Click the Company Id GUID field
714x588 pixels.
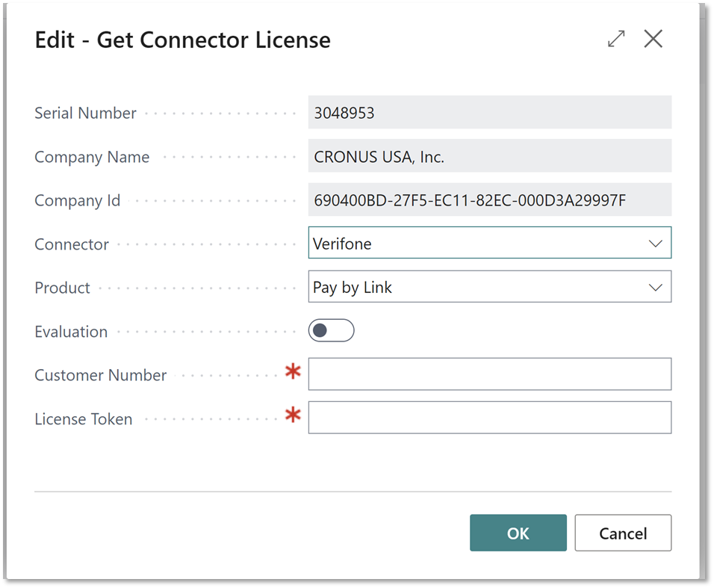[x=489, y=199]
